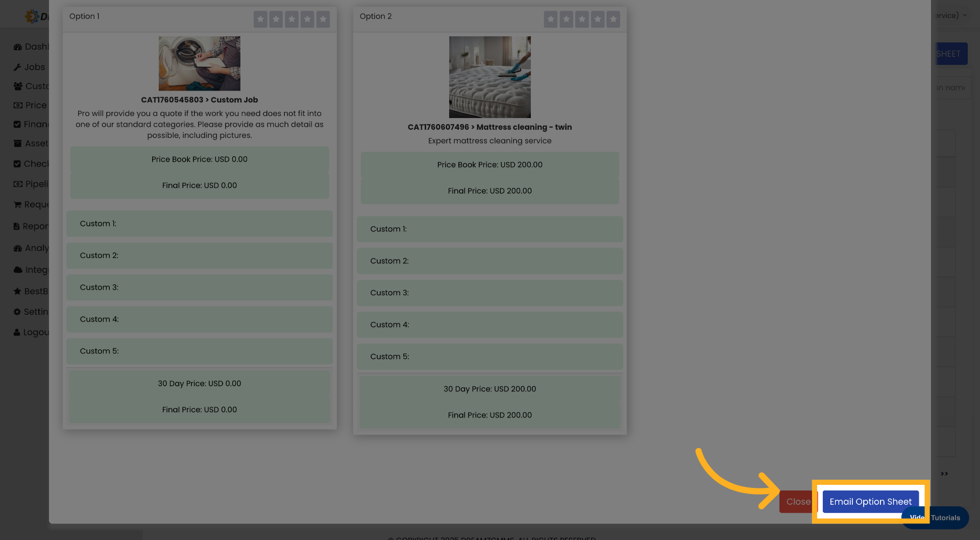Rate Option 1 with the first star

point(260,19)
